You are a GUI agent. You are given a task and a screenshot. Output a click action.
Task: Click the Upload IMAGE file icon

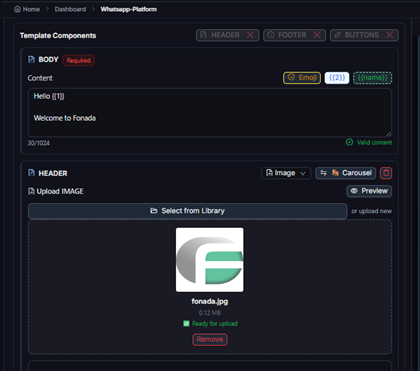pyautogui.click(x=31, y=191)
